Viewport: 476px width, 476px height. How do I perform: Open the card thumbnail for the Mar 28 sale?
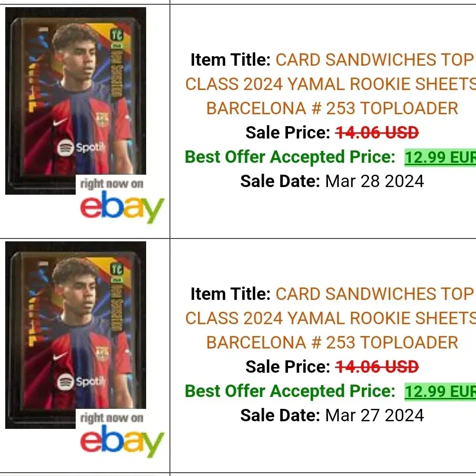point(76,101)
